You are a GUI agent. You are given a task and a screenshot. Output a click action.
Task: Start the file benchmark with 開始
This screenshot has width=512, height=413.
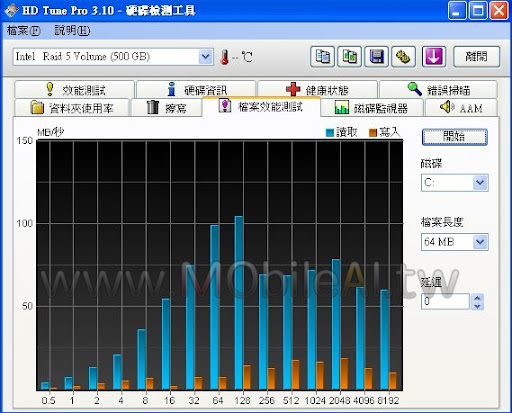coord(454,137)
